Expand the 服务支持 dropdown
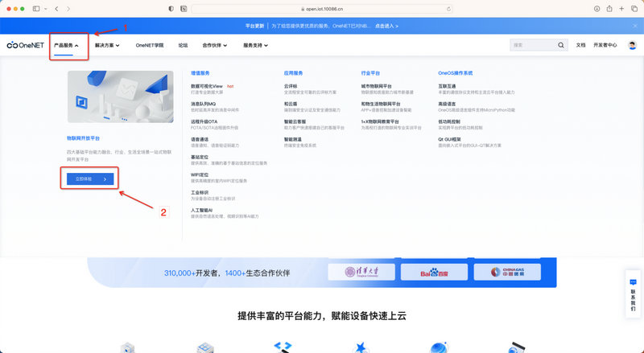The width and height of the screenshot is (644, 353). 255,45
